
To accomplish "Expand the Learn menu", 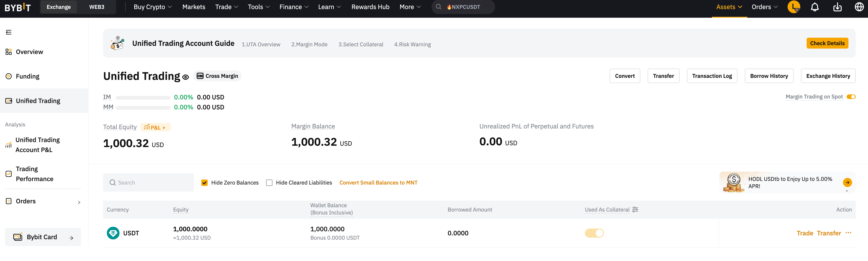I will (x=329, y=7).
